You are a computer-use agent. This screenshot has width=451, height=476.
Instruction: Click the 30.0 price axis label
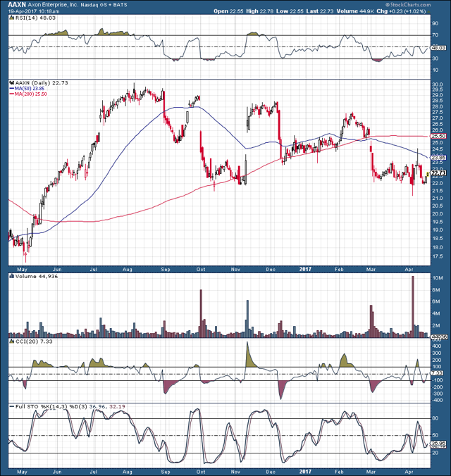tap(438, 84)
